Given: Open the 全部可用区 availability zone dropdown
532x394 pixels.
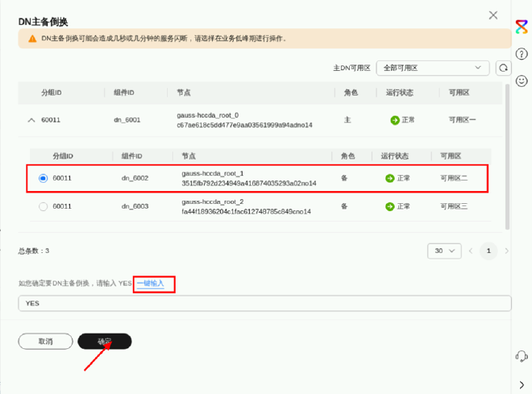Looking at the screenshot, I should pyautogui.click(x=434, y=68).
